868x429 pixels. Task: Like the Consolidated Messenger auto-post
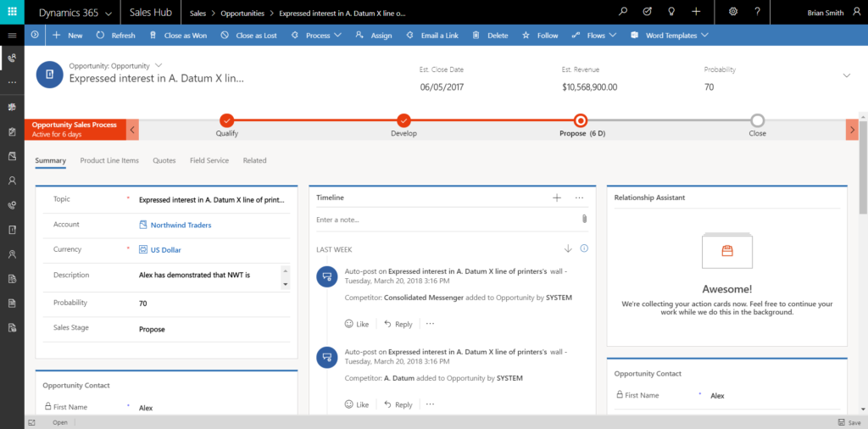tap(357, 324)
